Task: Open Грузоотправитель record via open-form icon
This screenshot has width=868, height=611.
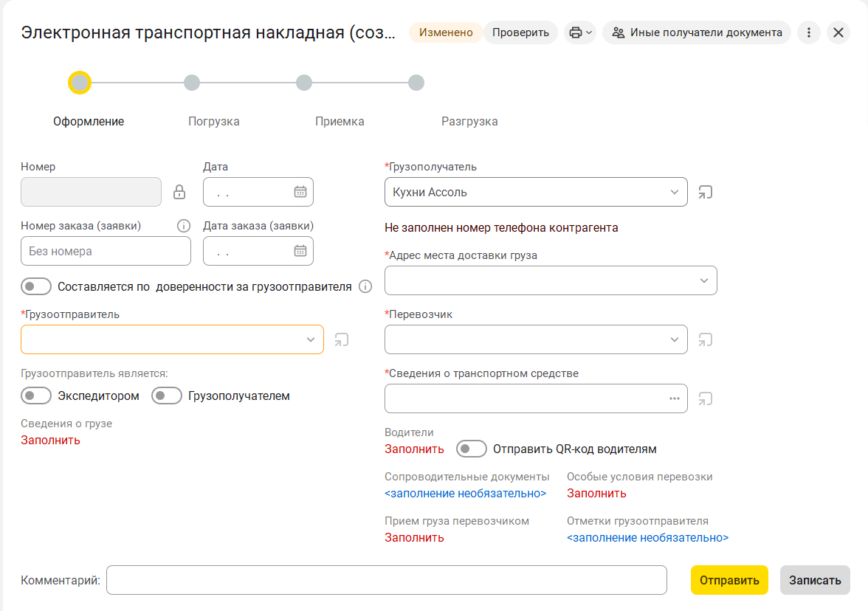Action: click(342, 339)
